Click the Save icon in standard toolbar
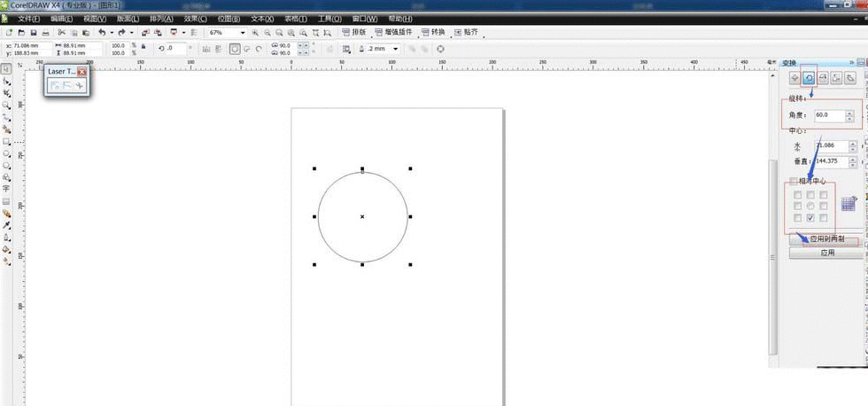This screenshot has height=406, width=868. (x=33, y=33)
